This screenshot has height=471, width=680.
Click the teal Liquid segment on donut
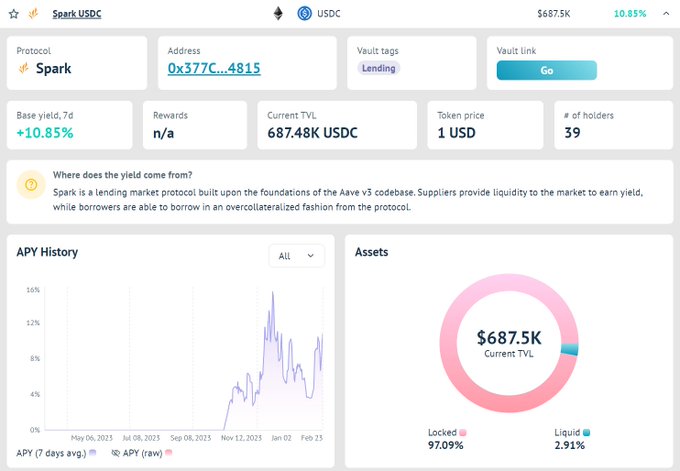[569, 350]
